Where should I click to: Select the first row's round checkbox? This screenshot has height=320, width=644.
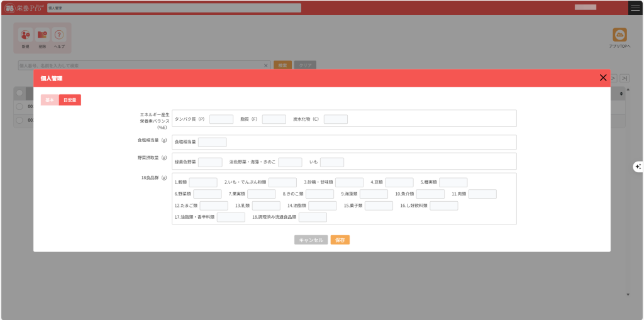click(19, 106)
